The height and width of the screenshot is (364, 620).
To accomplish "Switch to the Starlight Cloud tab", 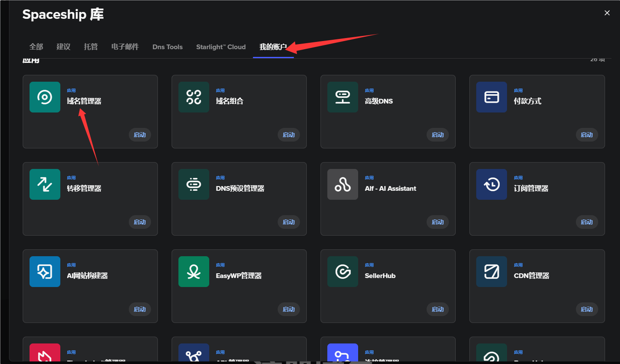I will click(221, 47).
